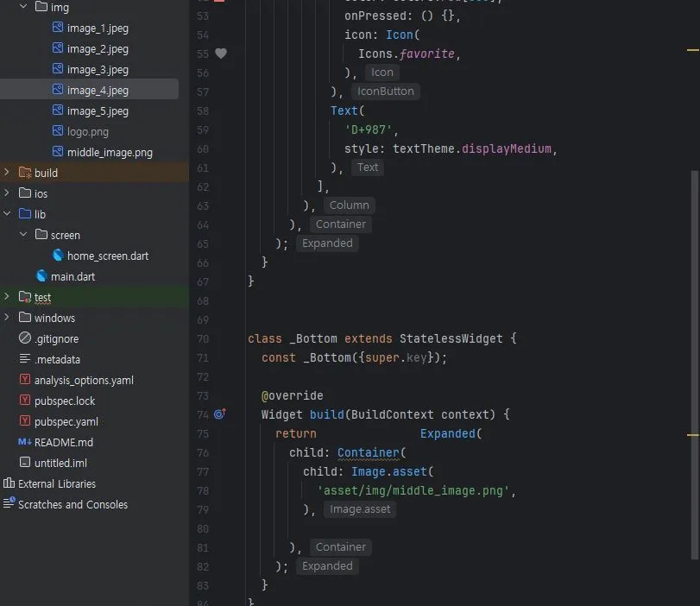Collapse the screen folder
Image resolution: width=700 pixels, height=606 pixels.
tap(23, 235)
